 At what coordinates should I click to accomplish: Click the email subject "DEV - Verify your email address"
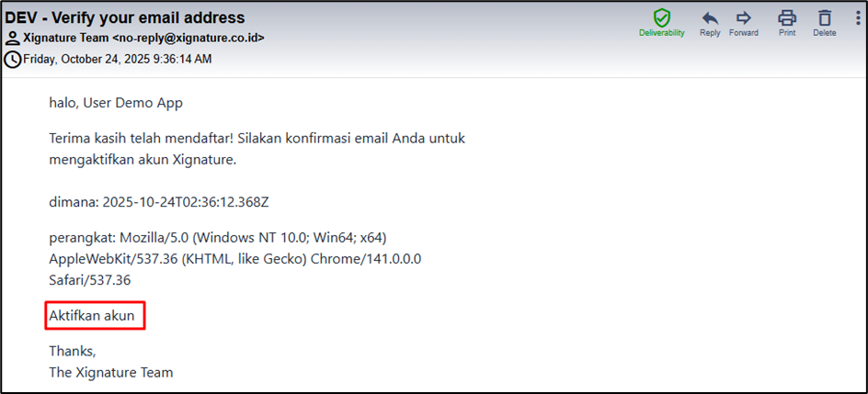pos(125,17)
